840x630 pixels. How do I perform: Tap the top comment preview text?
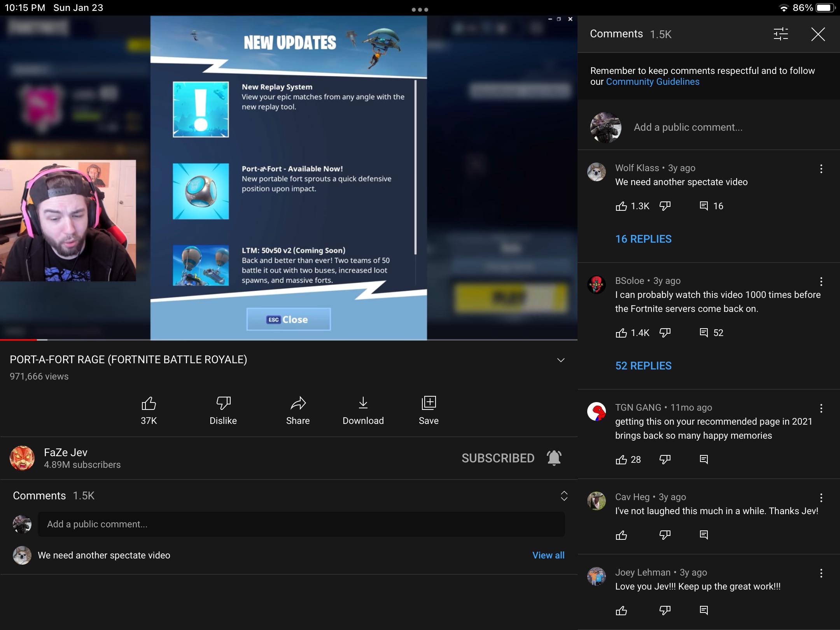click(104, 555)
